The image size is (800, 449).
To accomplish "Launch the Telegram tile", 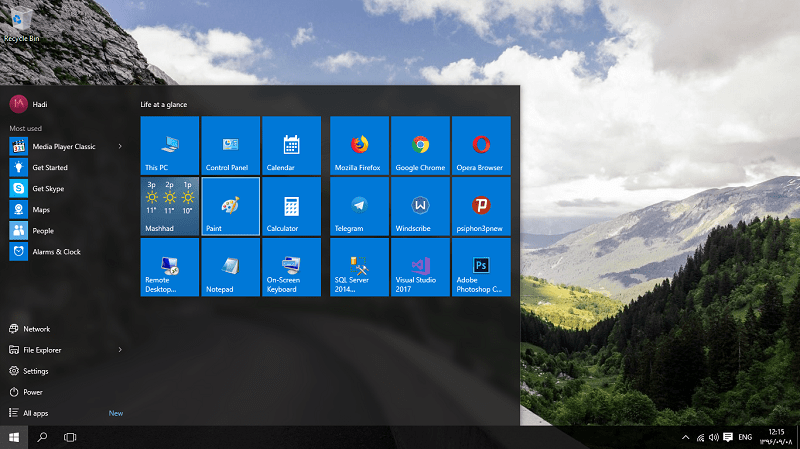I will [360, 206].
